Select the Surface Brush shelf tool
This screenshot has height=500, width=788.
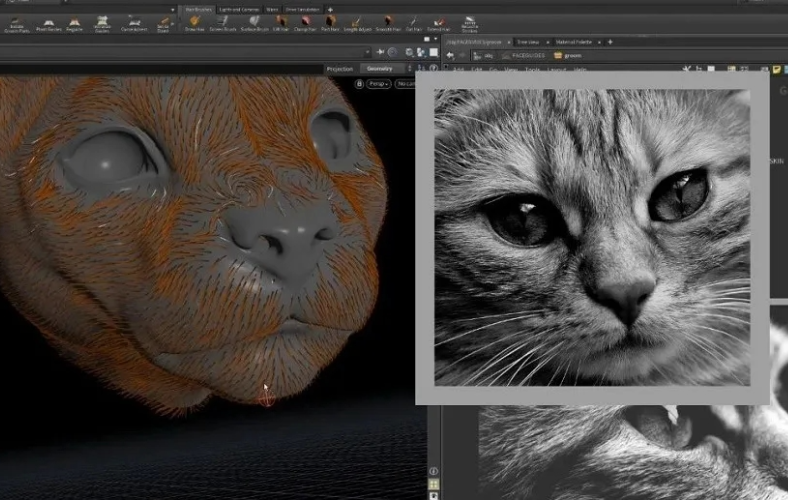coord(254,23)
